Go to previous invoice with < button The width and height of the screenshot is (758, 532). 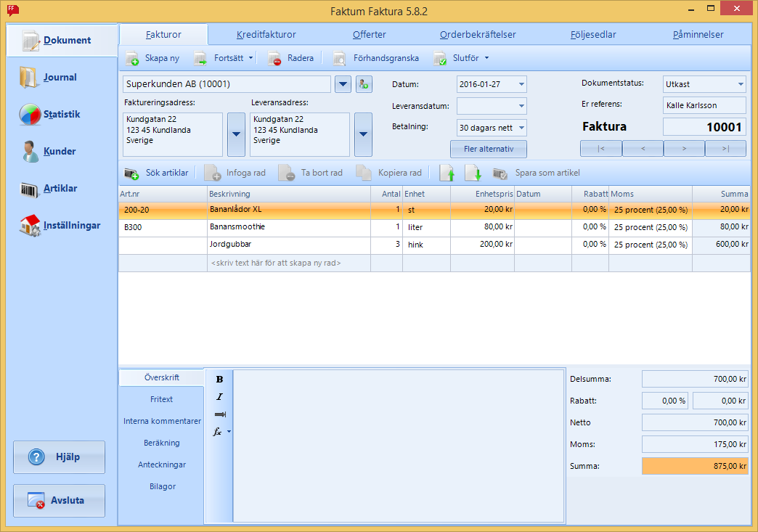pos(643,148)
